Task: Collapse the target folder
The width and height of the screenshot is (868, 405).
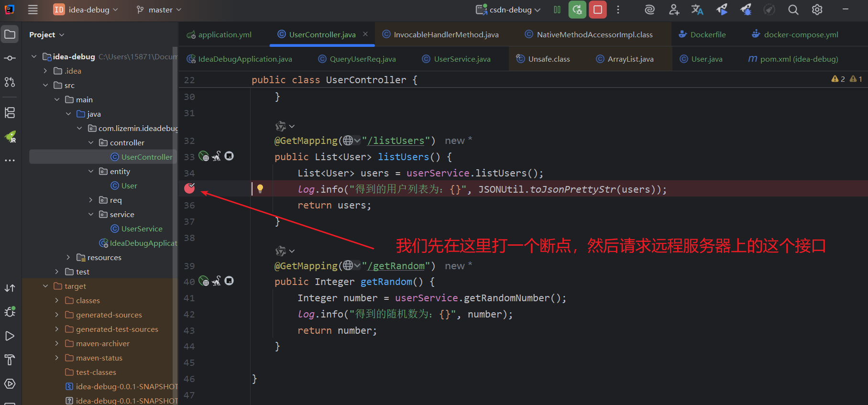Action: 45,286
